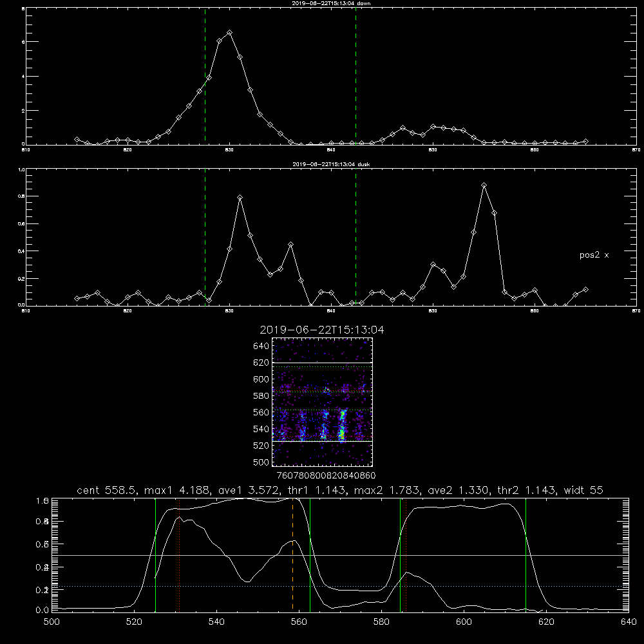
Task: Click the red dotted line near 531
Action: coord(180,554)
